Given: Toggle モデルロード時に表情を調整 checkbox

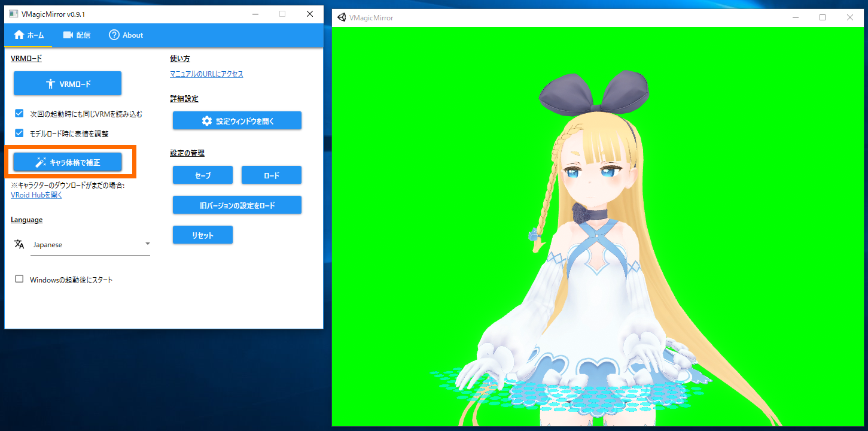Looking at the screenshot, I should point(19,133).
